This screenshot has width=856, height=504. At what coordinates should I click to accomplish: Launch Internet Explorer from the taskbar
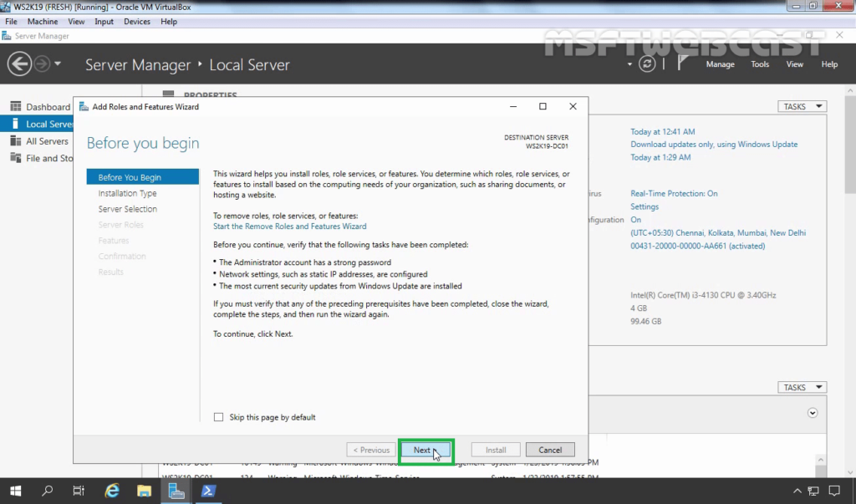112,491
